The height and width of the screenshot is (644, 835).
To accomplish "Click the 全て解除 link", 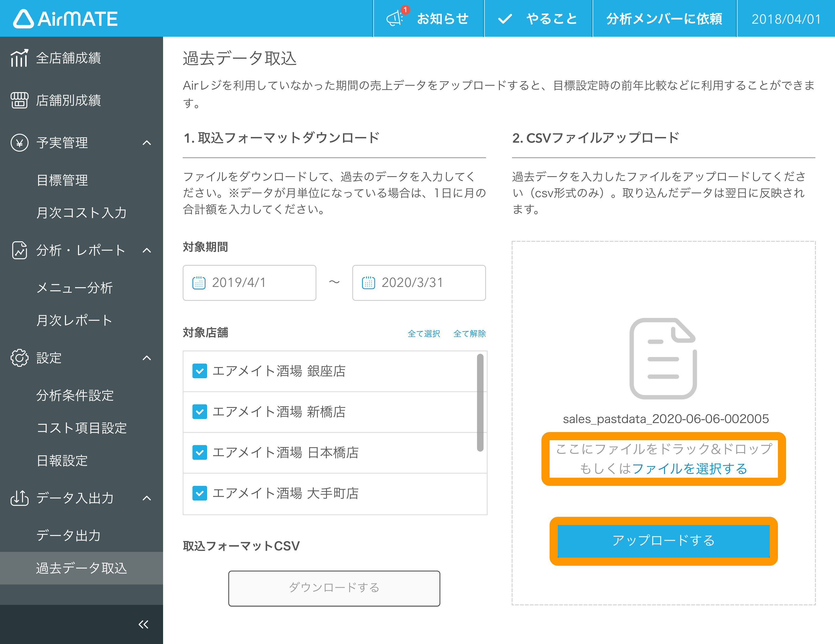I will point(469,334).
